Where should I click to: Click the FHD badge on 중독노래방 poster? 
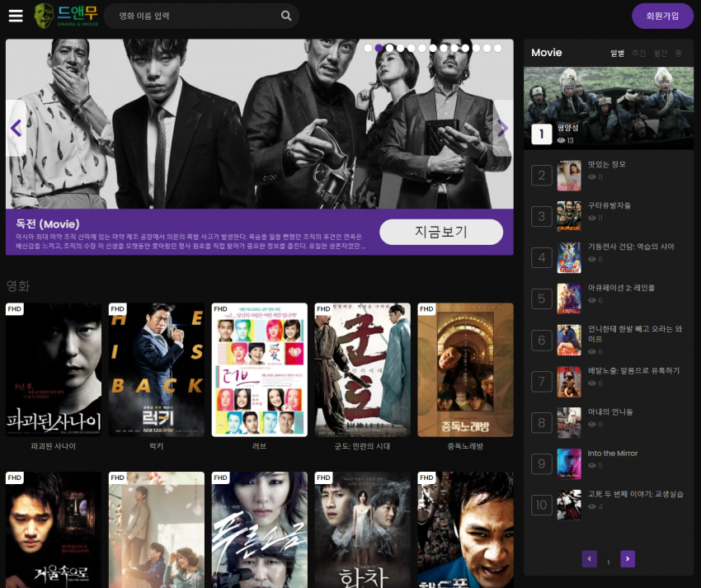click(426, 309)
